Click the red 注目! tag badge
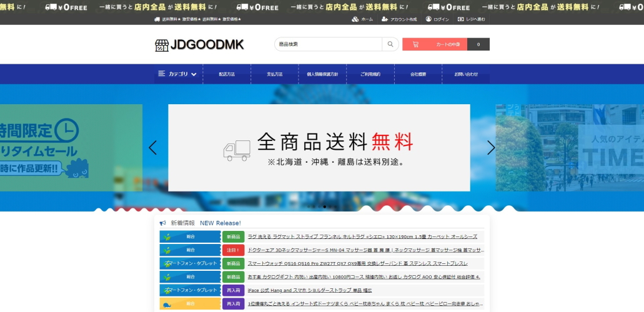The image size is (644, 312). [x=233, y=250]
